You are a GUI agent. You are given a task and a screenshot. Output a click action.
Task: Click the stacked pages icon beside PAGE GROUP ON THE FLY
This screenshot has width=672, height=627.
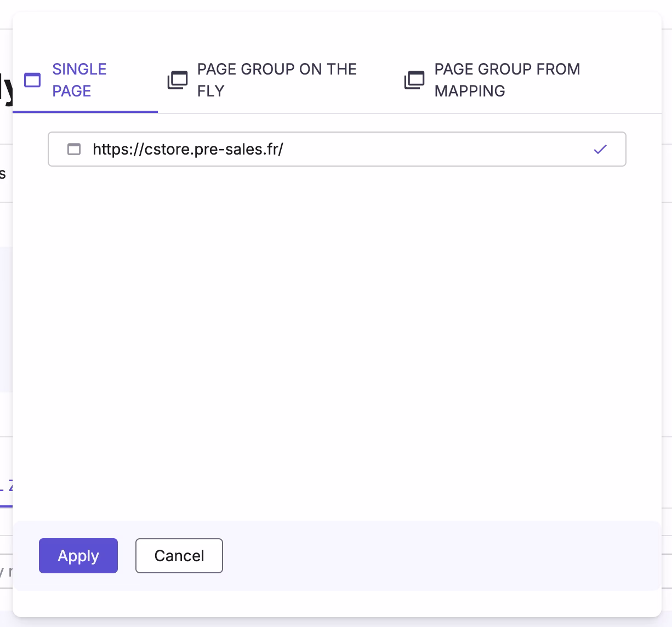[x=176, y=80]
